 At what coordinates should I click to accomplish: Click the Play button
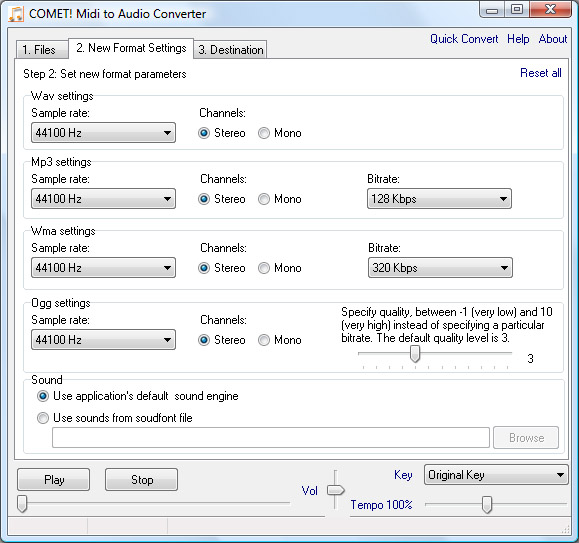(x=54, y=480)
